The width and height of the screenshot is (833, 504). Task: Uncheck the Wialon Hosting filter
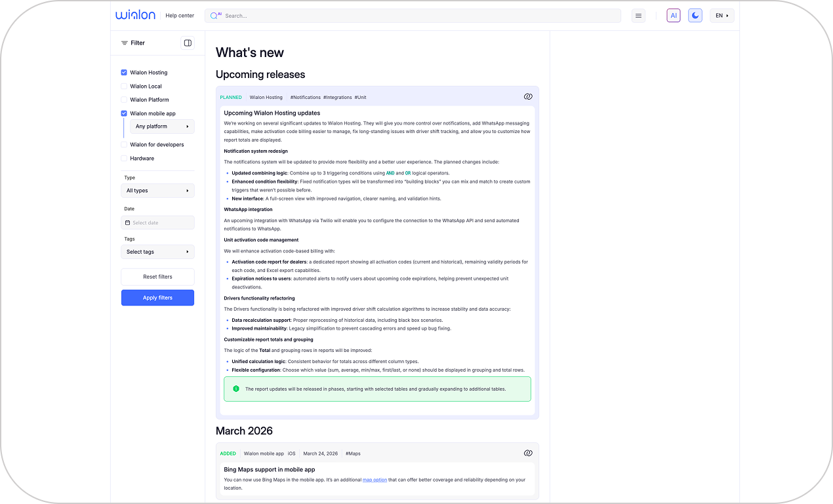coord(123,72)
